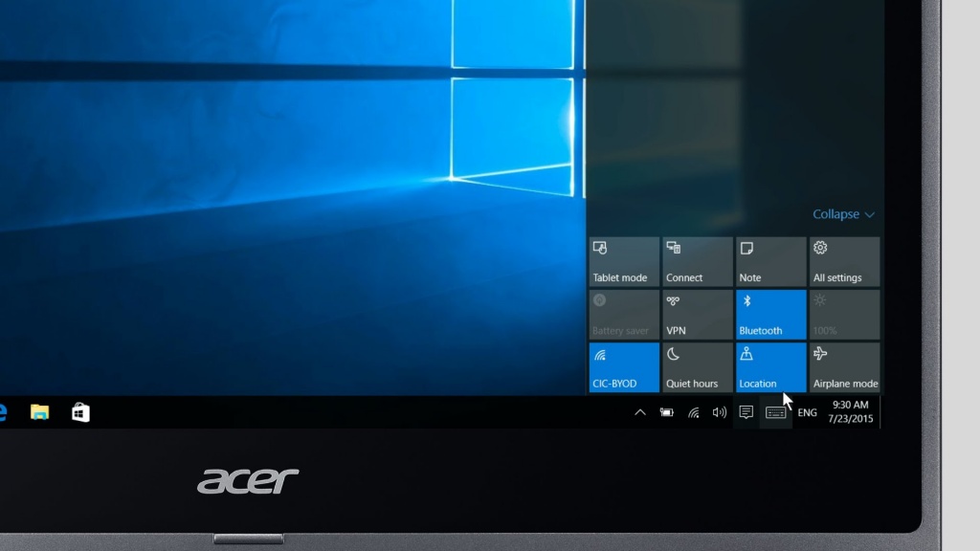980x551 pixels.
Task: Click the volume speaker icon
Action: coord(720,412)
